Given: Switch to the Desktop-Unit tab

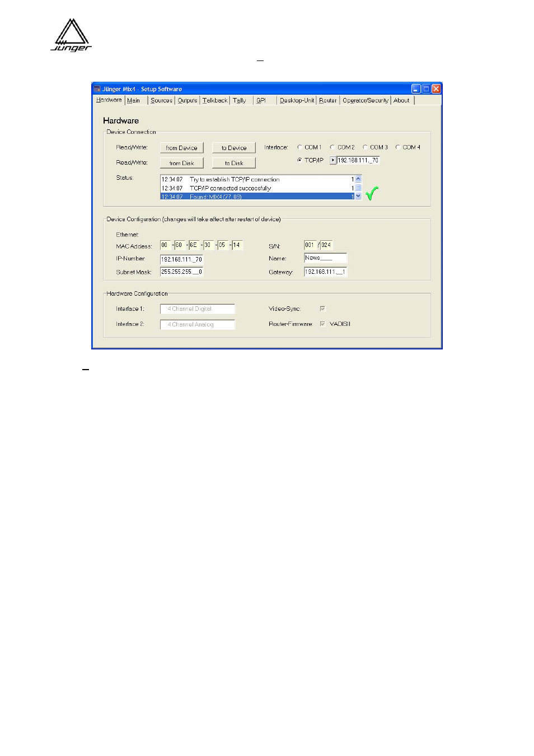Looking at the screenshot, I should (x=297, y=100).
